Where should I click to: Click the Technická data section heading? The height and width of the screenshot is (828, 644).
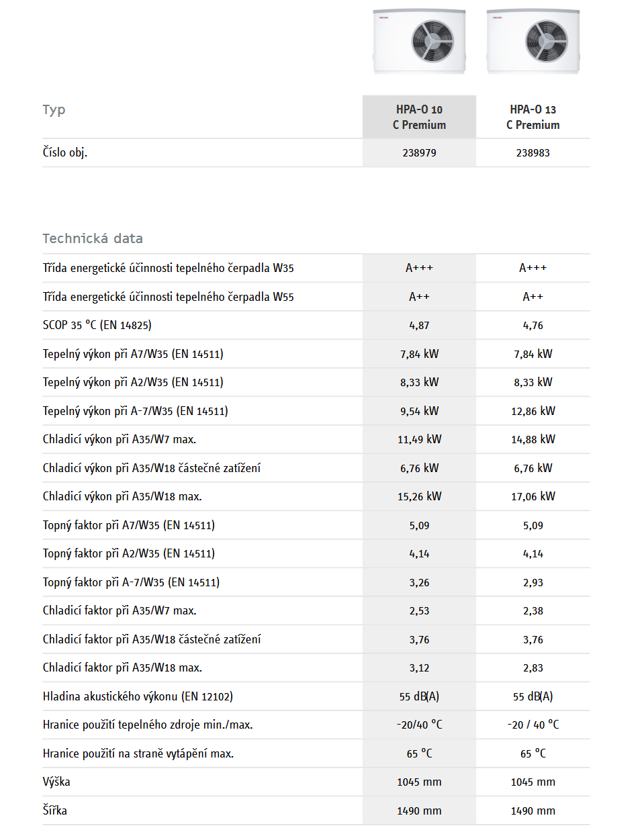(93, 238)
